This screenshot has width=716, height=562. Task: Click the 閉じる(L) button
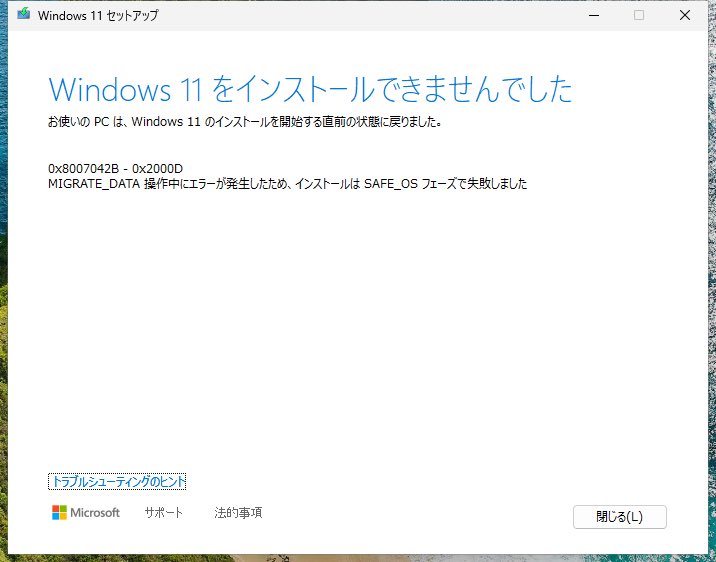(620, 517)
